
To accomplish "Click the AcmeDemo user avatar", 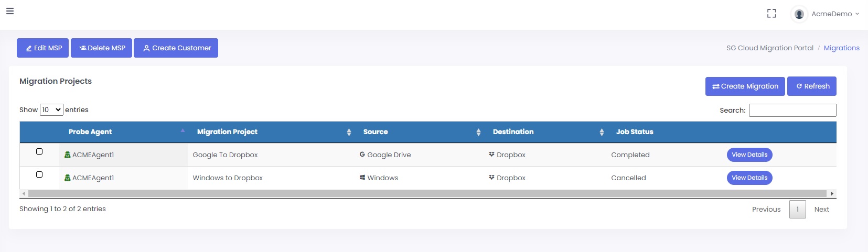I will pyautogui.click(x=799, y=14).
